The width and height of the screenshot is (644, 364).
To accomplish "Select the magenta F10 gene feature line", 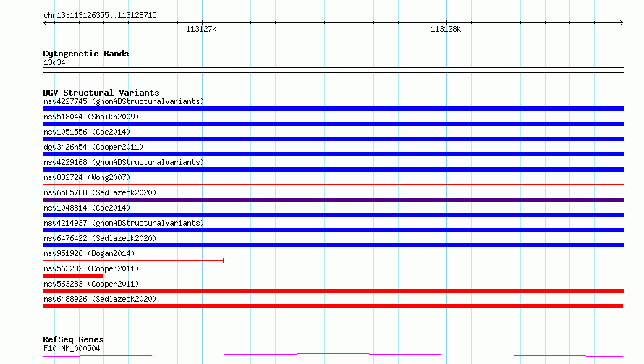I will (333, 355).
